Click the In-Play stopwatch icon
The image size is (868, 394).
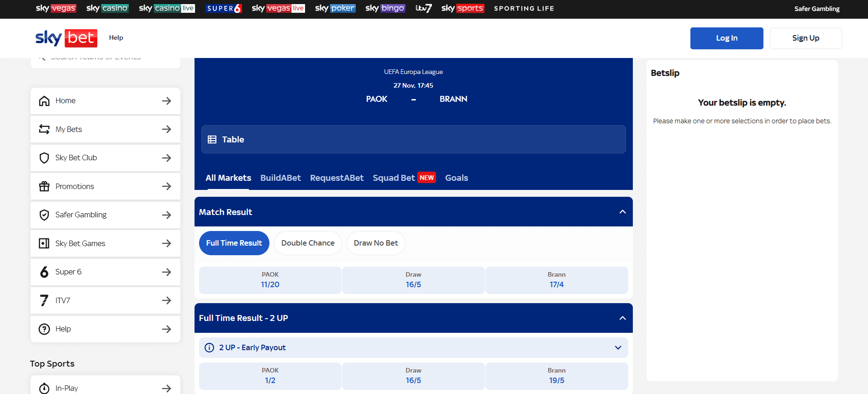44,389
